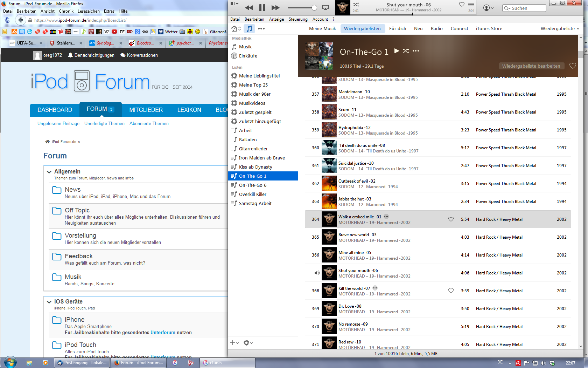The width and height of the screenshot is (588, 368).
Task: Open the Wikipedia bookmark icon
Action: point(107,32)
